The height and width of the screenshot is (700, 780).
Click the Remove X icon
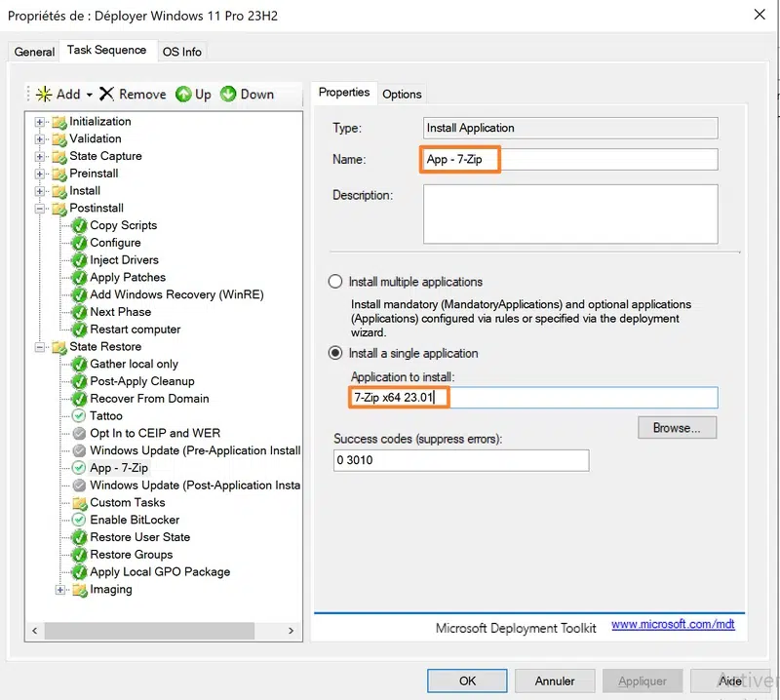click(x=107, y=95)
